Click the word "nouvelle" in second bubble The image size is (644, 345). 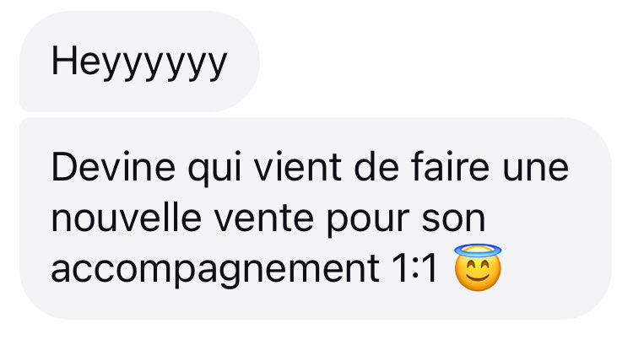(127, 218)
